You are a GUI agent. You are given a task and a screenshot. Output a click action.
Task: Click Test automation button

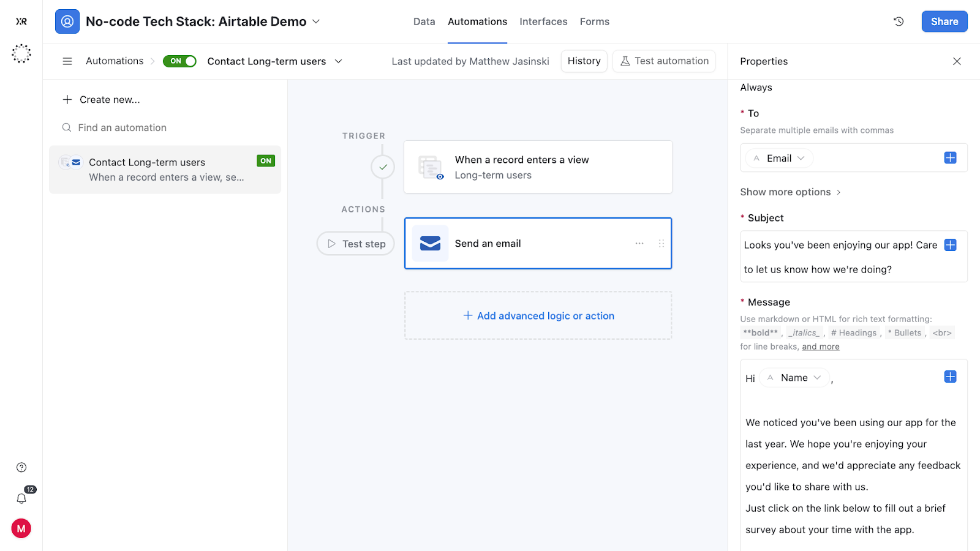click(664, 61)
